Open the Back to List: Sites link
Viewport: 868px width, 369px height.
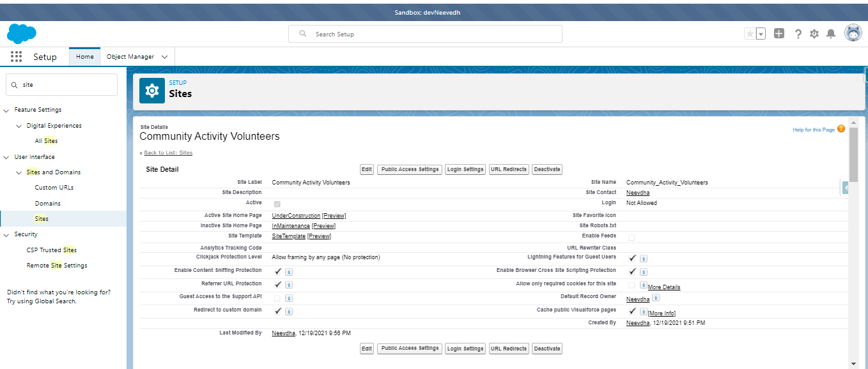click(x=167, y=153)
